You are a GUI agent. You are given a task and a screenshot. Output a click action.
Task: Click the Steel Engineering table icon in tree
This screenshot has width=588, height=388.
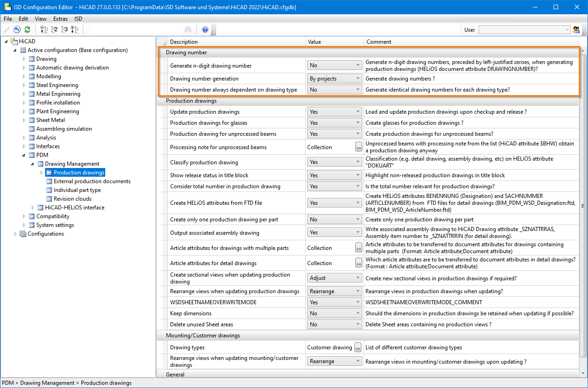[x=32, y=85]
